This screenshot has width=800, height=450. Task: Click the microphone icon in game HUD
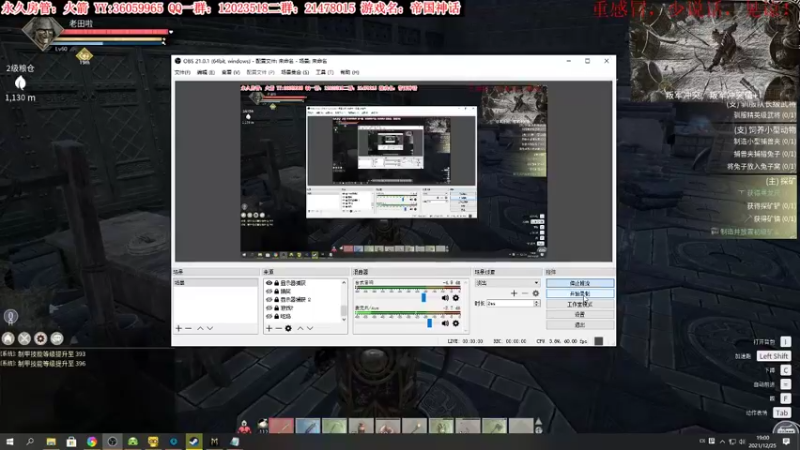(11, 317)
